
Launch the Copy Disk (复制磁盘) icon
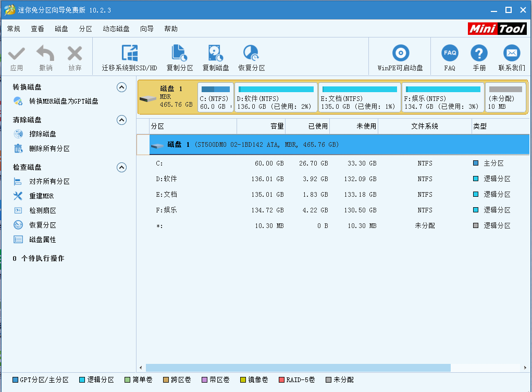(215, 53)
